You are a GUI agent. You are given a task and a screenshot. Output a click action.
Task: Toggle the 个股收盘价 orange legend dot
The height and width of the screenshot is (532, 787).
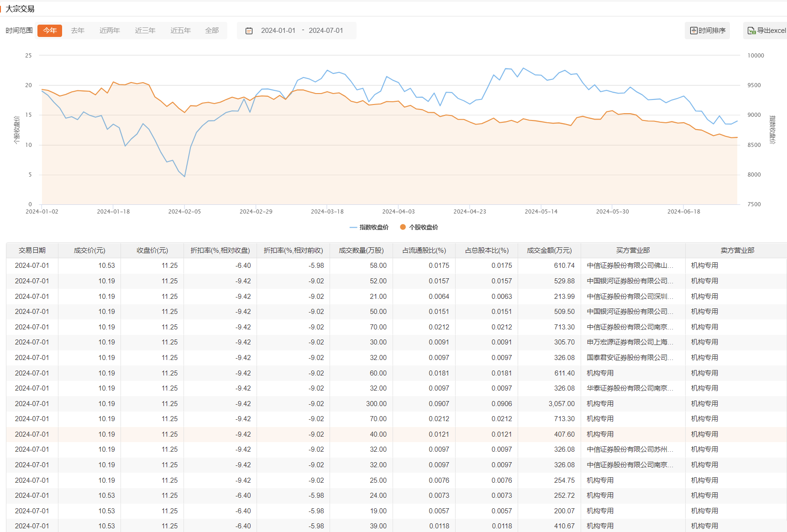pyautogui.click(x=403, y=227)
